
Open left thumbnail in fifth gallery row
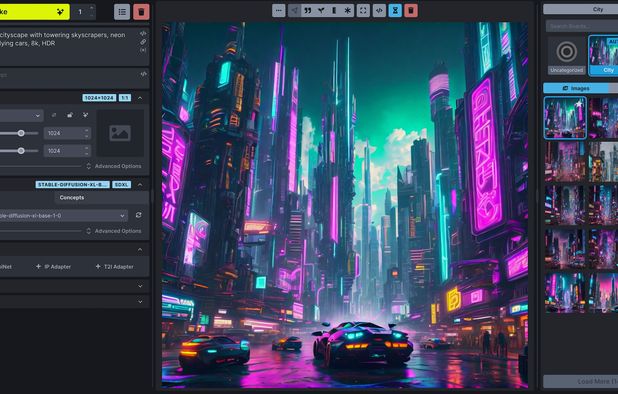(565, 292)
